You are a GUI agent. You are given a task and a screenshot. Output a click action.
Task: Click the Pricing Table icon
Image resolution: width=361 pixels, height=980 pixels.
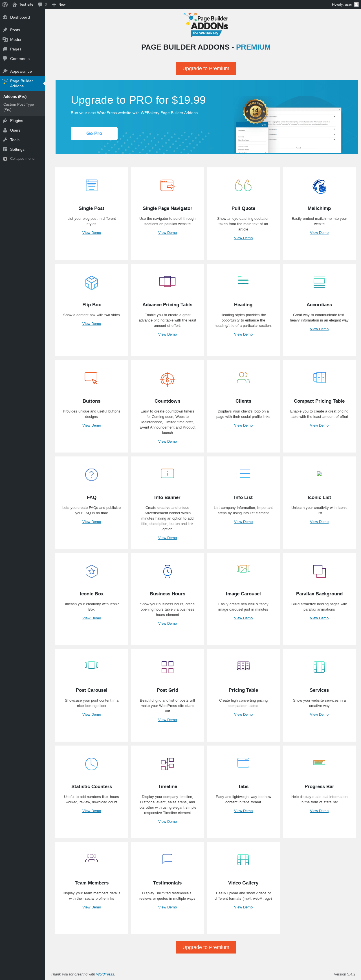click(x=243, y=666)
